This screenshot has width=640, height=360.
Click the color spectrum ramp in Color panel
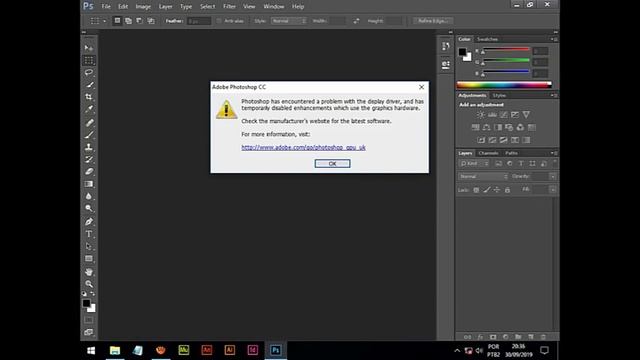[504, 85]
